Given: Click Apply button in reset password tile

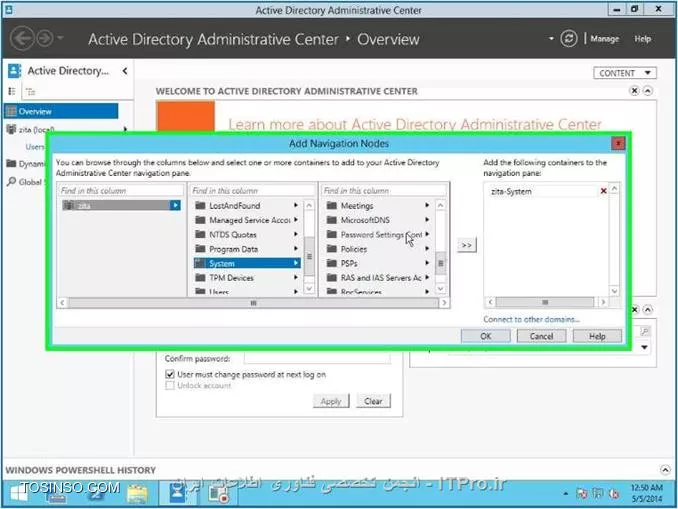Looking at the screenshot, I should pos(331,401).
